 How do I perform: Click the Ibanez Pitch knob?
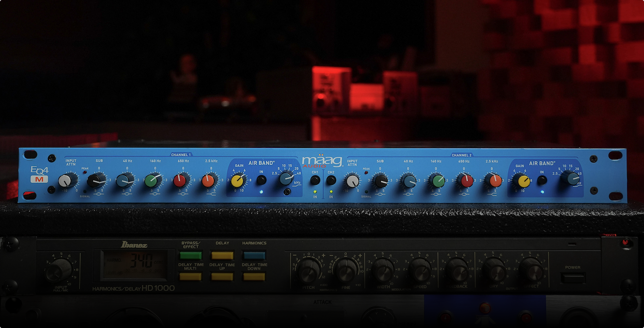(309, 270)
